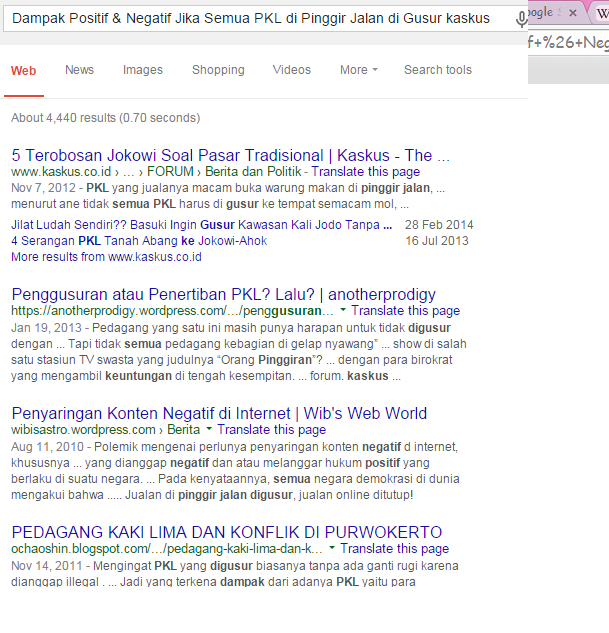
Task: Show more results from www.kaskus.co.id
Action: tap(106, 257)
